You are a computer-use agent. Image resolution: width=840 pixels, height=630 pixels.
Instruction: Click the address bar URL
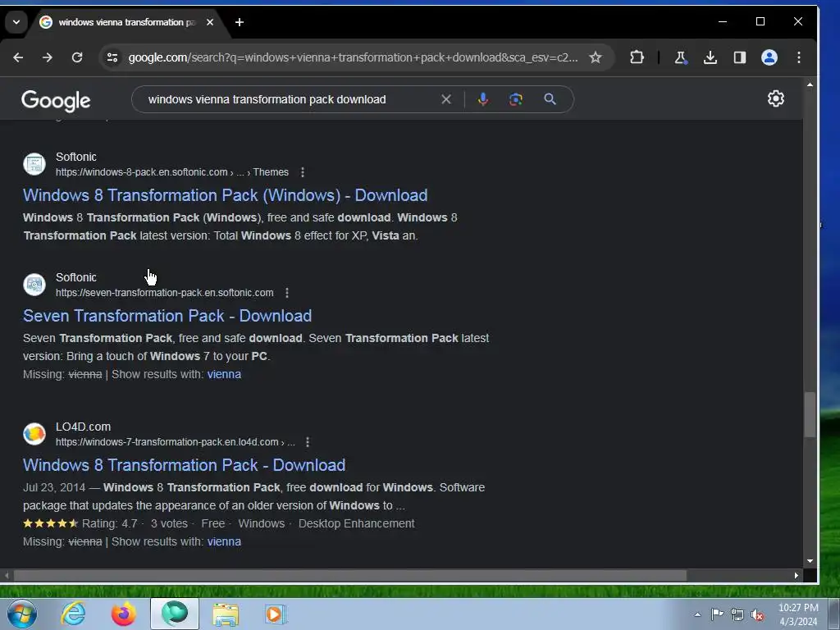[x=353, y=57]
